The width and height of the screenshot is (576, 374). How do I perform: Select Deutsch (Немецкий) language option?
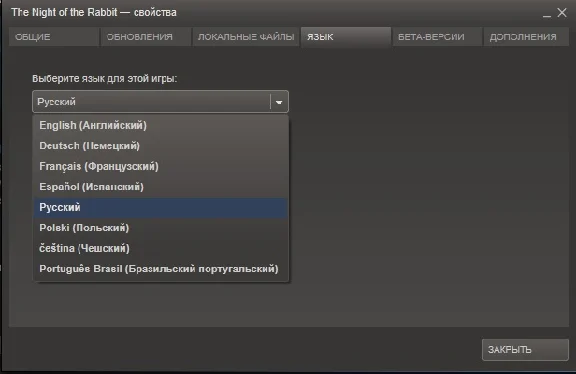tap(160, 146)
